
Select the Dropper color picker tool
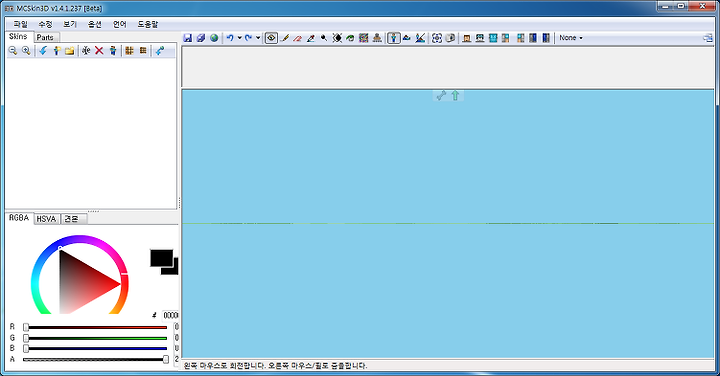(311, 38)
